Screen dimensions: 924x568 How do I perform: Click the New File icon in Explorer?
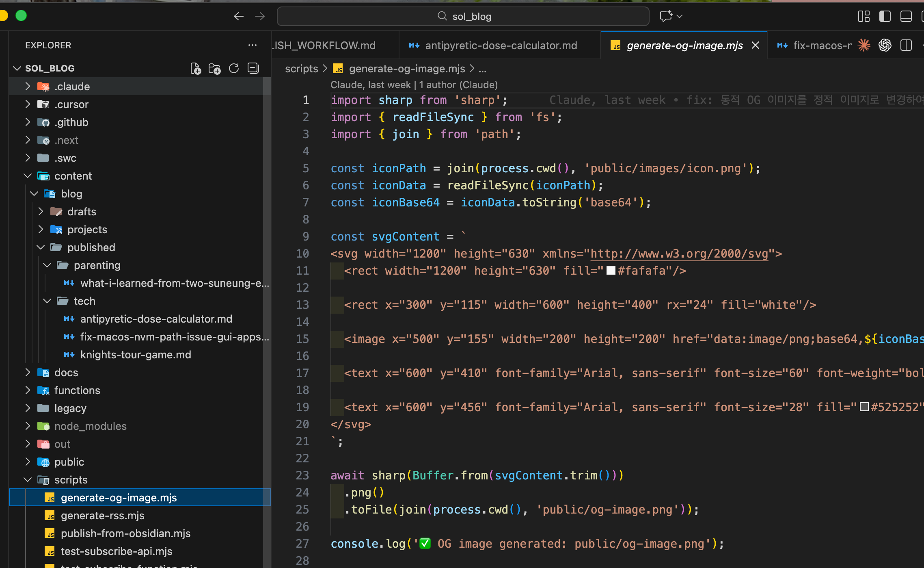click(196, 68)
